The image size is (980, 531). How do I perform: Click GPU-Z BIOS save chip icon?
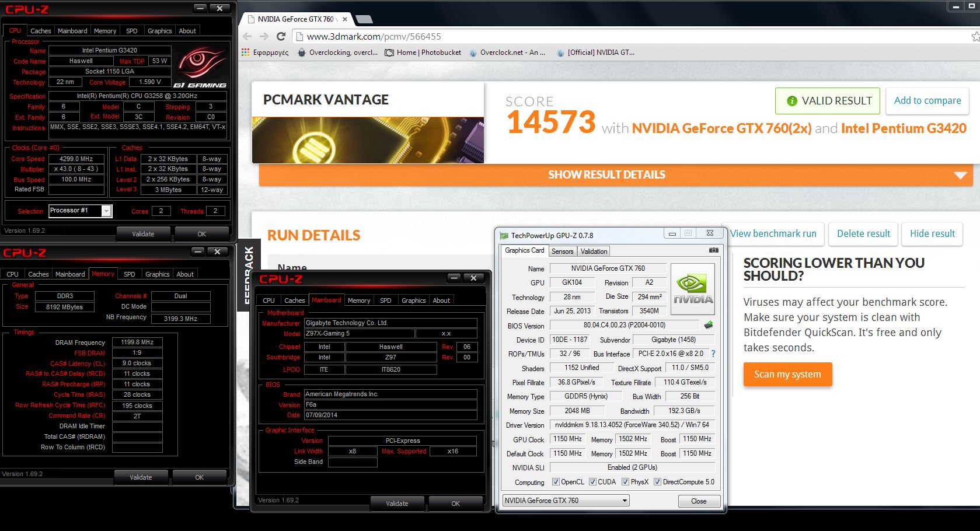(709, 325)
